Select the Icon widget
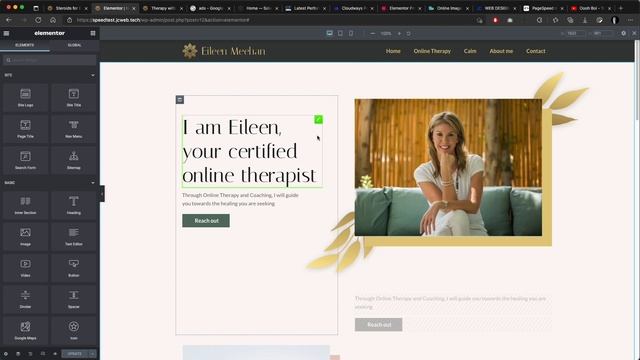640x360 pixels. (x=73, y=331)
